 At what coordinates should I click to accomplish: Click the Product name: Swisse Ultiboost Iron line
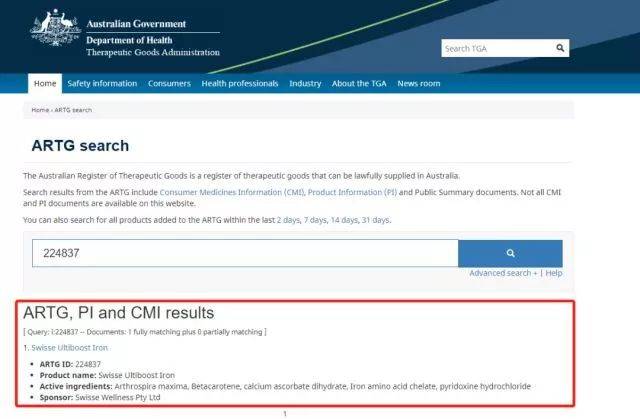(107, 375)
